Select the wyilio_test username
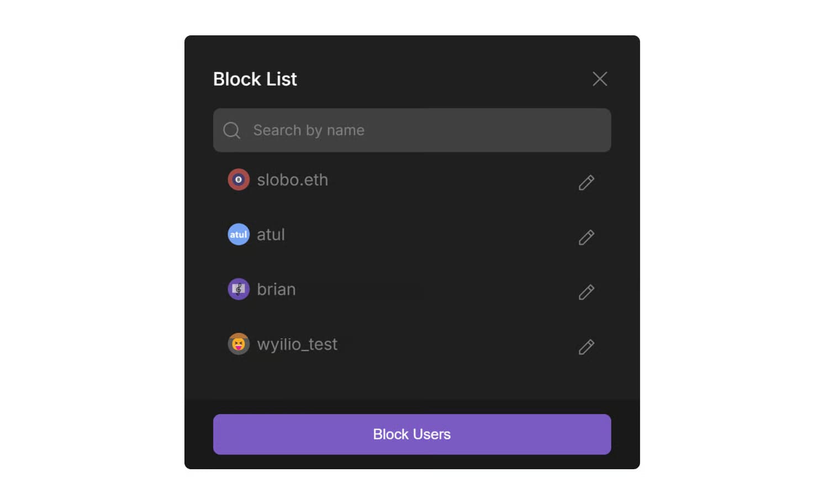825x504 pixels. click(x=297, y=344)
